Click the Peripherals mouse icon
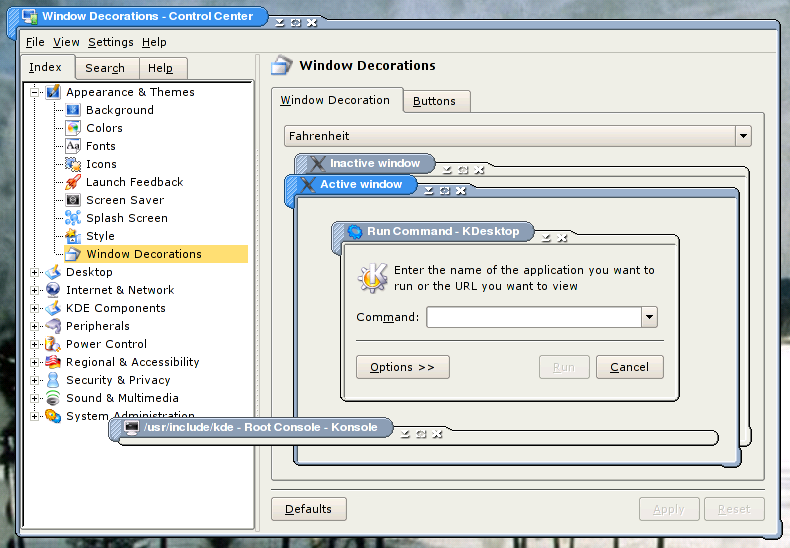790x548 pixels. click(x=53, y=326)
